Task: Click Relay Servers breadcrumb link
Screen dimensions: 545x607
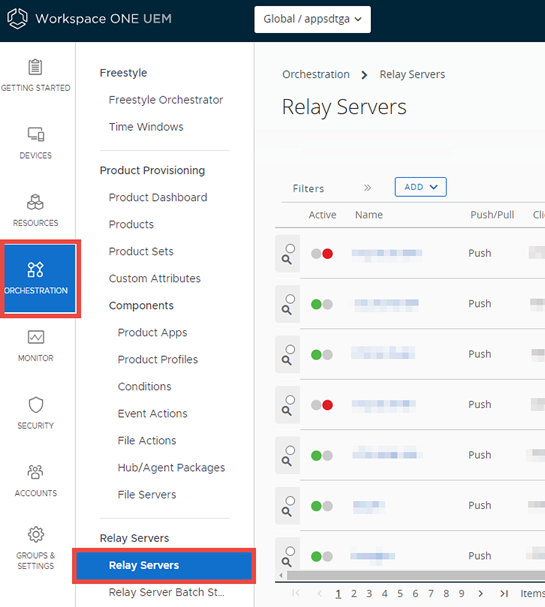Action: 412,74
